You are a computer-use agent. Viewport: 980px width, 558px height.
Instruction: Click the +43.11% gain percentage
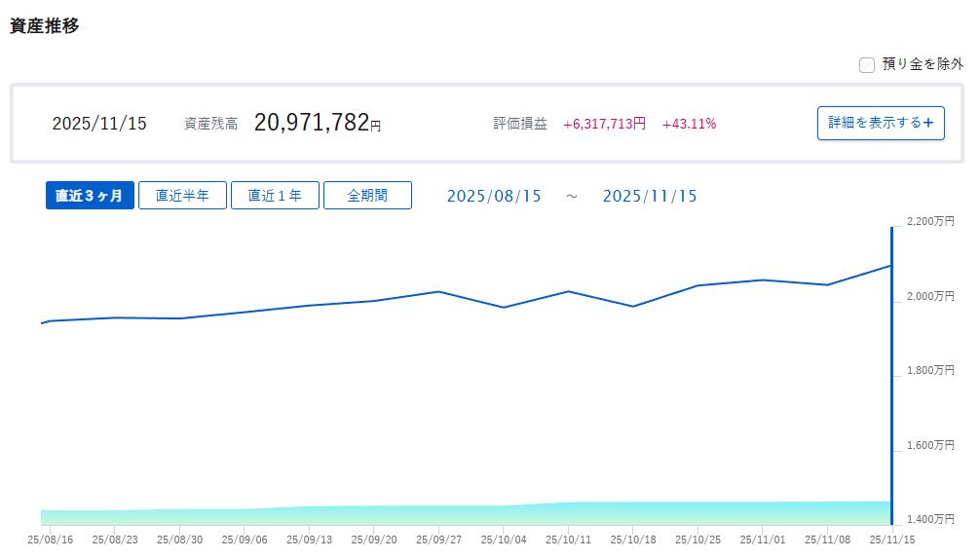coord(689,124)
